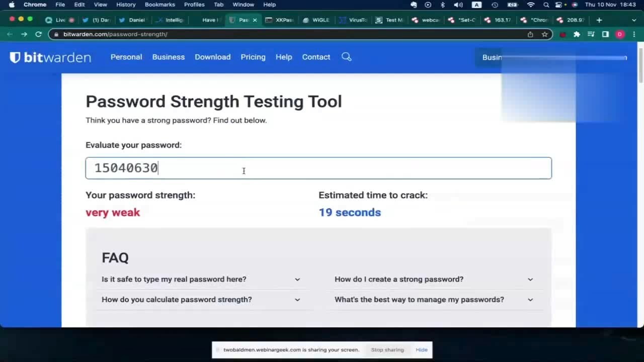Open the Edit menu
The image size is (644, 362).
pos(79,5)
